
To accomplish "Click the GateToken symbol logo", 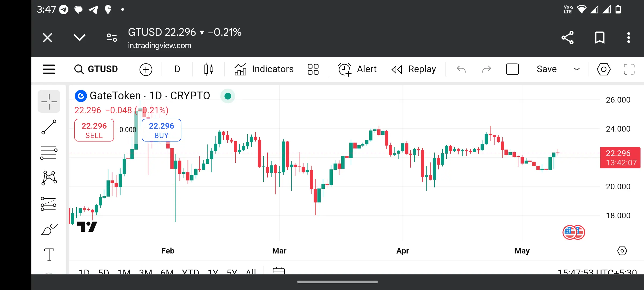I will (81, 96).
